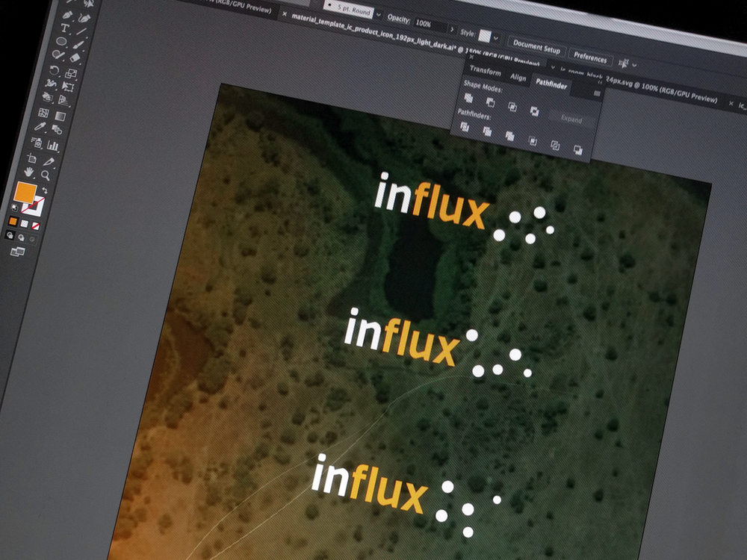Set paint type to None
Viewport: 747px width, 560px height.
tap(35, 225)
